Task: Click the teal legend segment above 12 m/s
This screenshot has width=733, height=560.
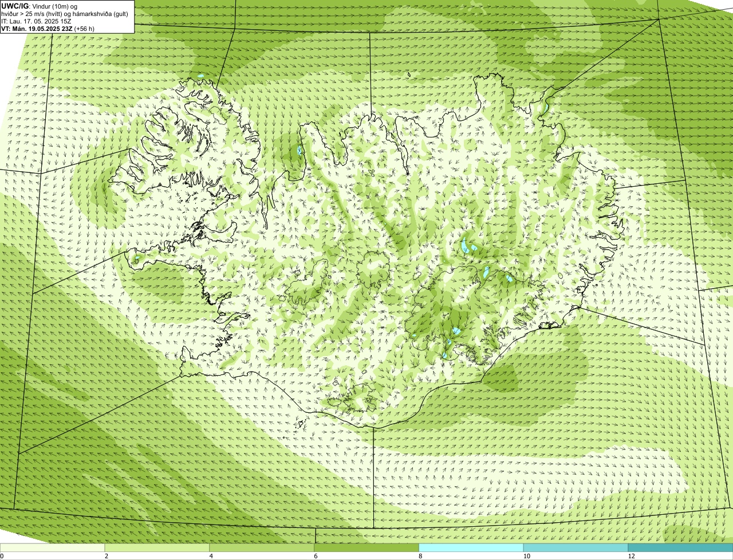Action: tap(680, 547)
